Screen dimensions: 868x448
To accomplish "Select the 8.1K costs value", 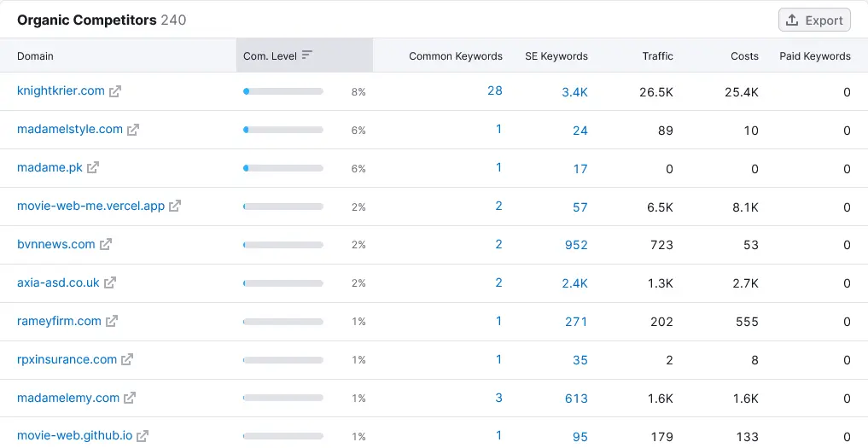I will [745, 207].
